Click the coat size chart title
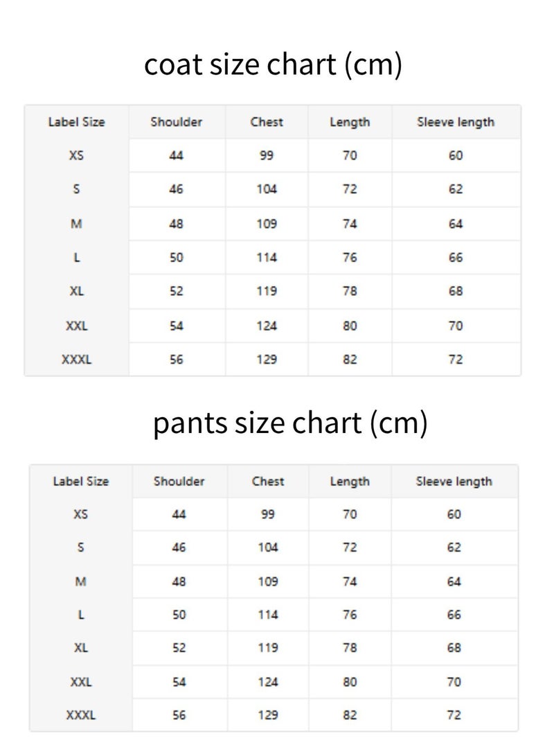 pyautogui.click(x=273, y=64)
